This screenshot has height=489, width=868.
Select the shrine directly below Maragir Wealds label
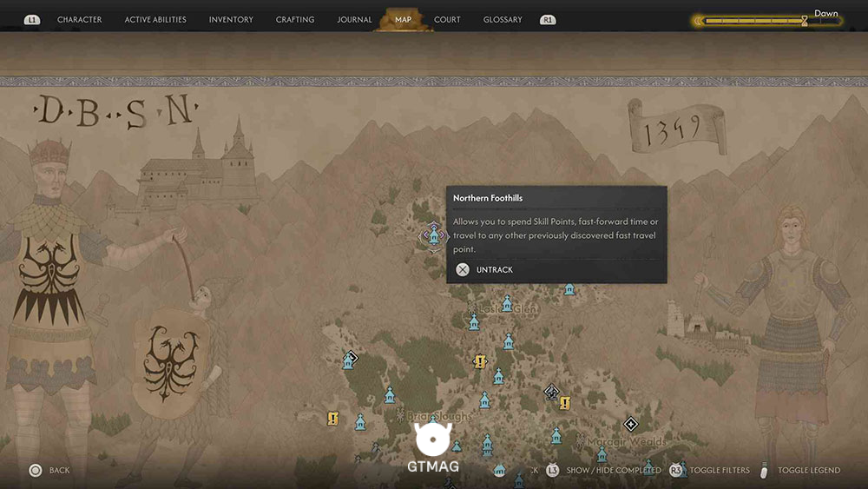602,454
